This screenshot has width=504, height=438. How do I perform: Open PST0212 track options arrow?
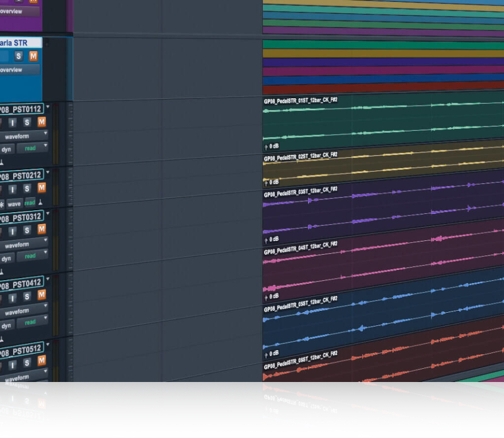48,172
